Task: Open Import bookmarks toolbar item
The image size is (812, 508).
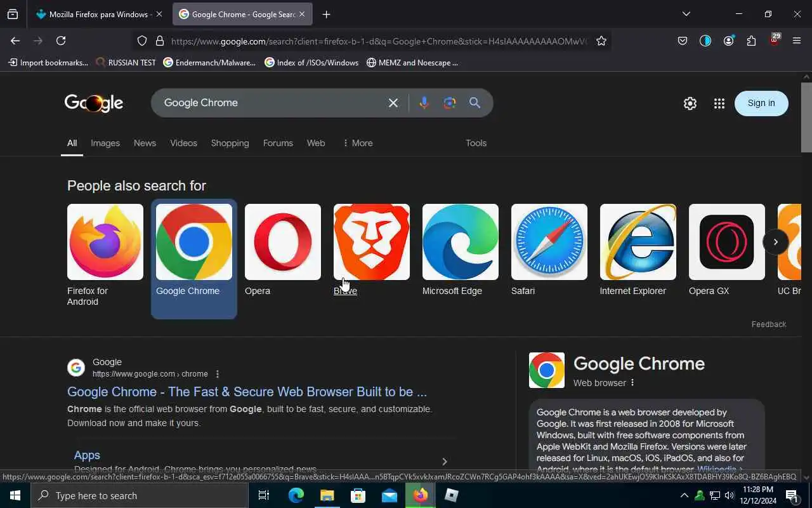Action: click(x=48, y=62)
